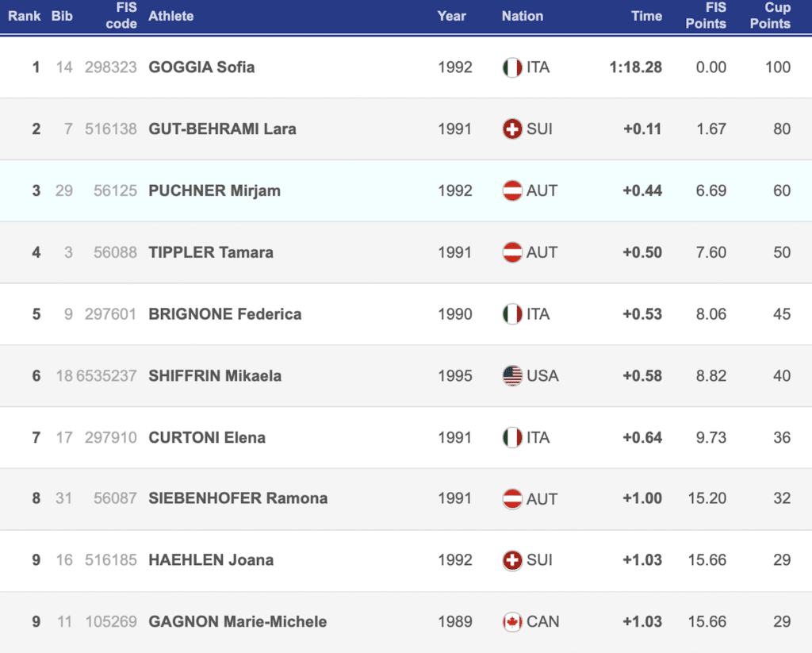Click the USA flag in SHIFFRIN Mikaela's row
812x653 pixels.
click(x=512, y=375)
